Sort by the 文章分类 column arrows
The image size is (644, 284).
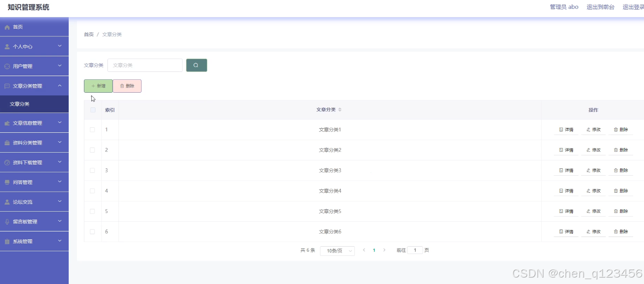340,110
